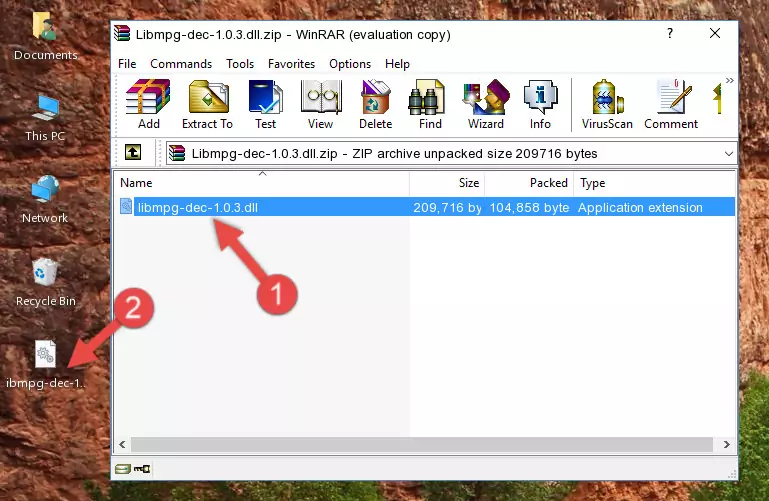Expand toolbar overflow chevron
Image resolution: width=769 pixels, height=501 pixels.
coord(730,80)
